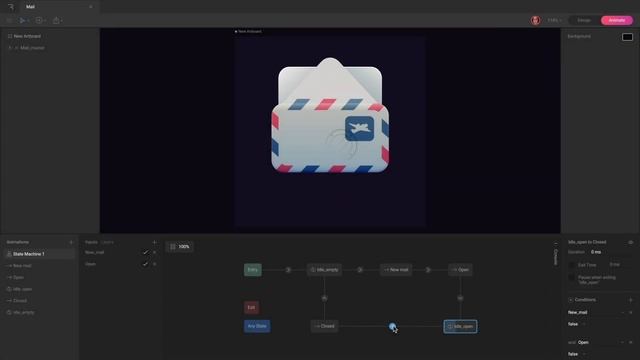Click the New_mail input name
Viewport: 640px width, 360px height.
(x=94, y=253)
